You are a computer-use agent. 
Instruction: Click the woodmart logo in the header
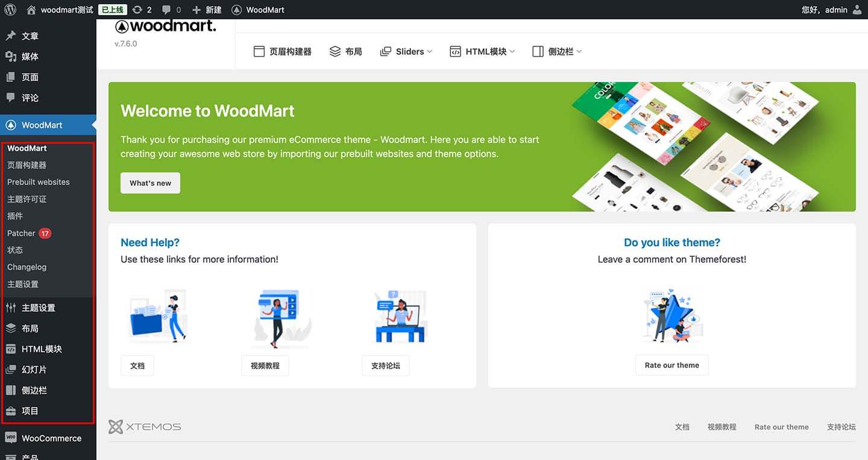pos(165,26)
